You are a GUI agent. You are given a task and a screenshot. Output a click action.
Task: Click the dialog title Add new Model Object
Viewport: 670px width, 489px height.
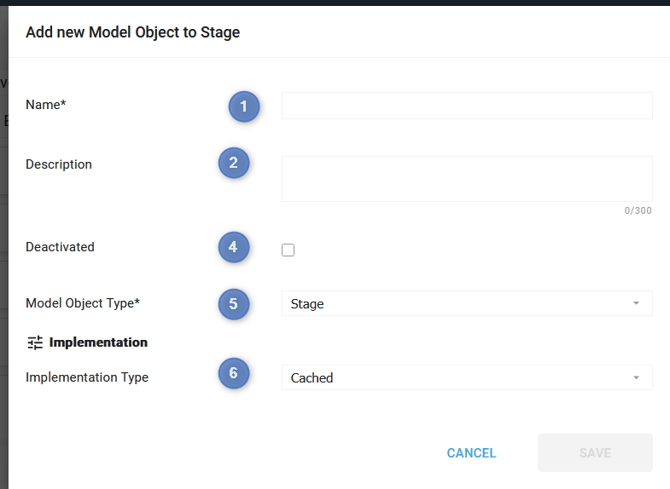coord(133,32)
